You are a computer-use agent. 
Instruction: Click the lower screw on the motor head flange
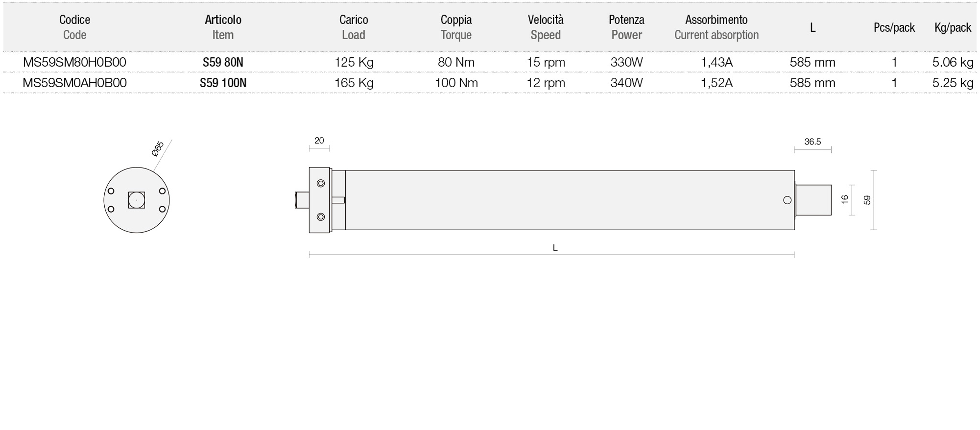pos(321,216)
